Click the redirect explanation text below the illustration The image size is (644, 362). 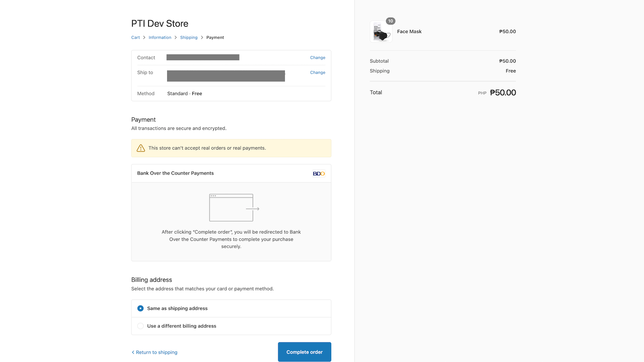231,239
